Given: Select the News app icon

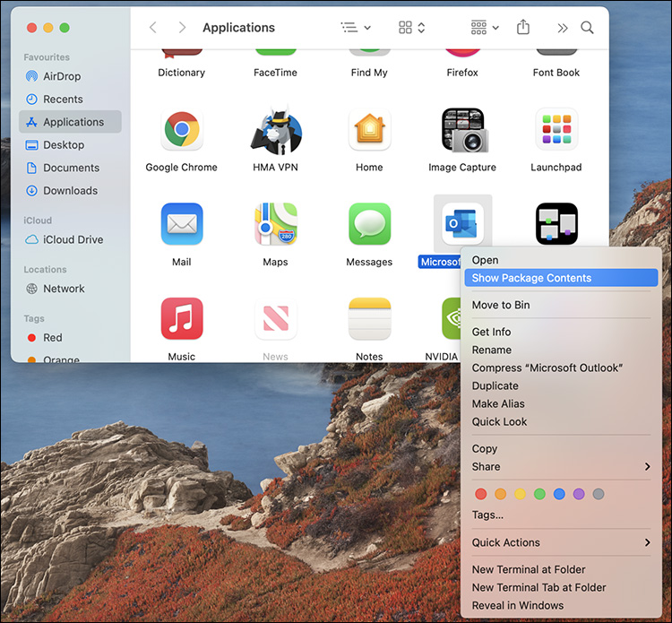Looking at the screenshot, I should point(276,318).
